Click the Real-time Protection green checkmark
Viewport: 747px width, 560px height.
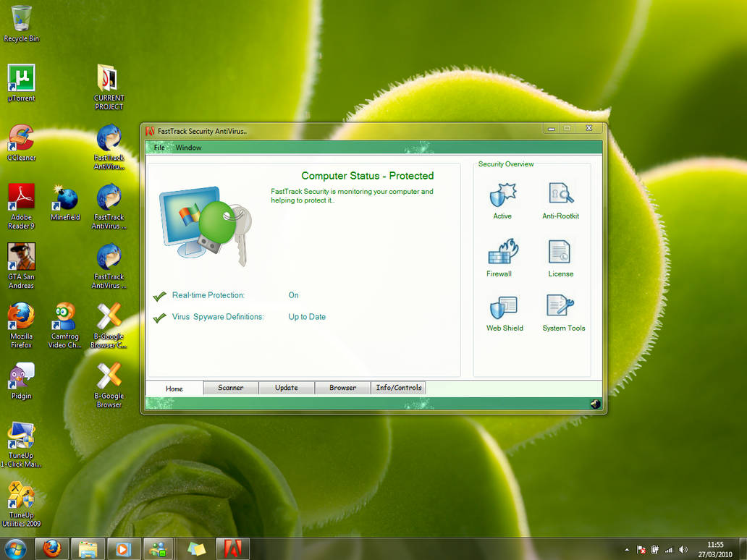[x=160, y=296]
